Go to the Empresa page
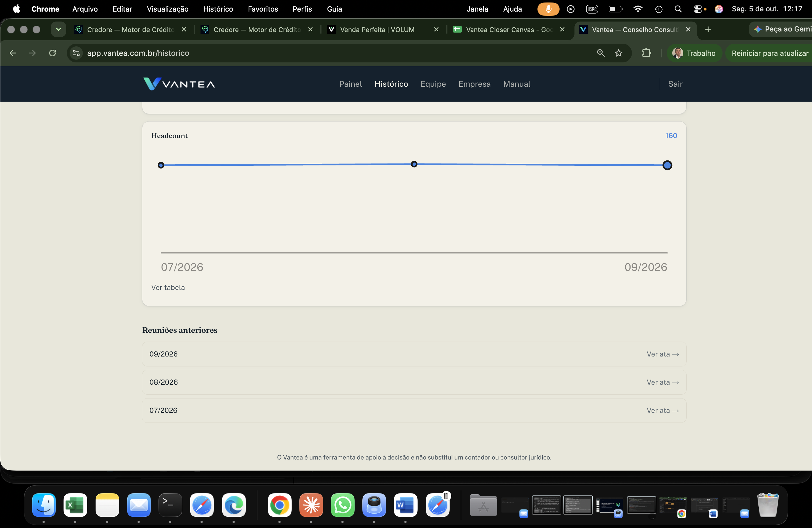 tap(474, 84)
